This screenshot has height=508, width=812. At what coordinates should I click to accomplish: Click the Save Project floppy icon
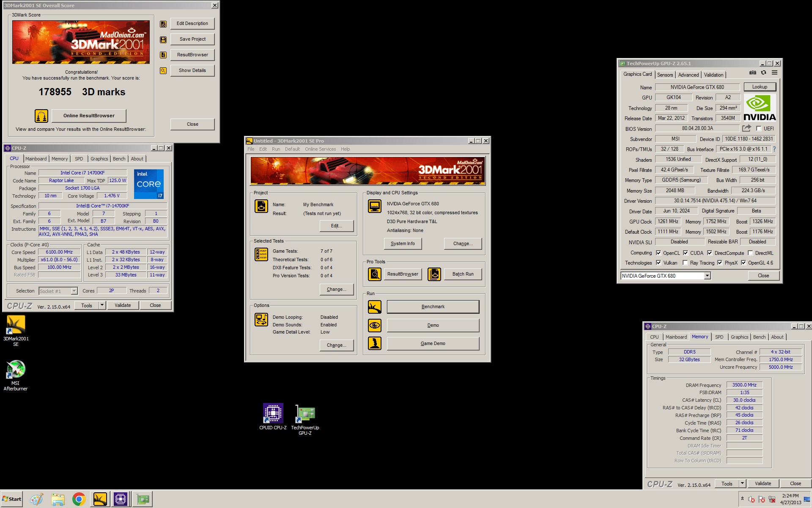[x=163, y=40]
